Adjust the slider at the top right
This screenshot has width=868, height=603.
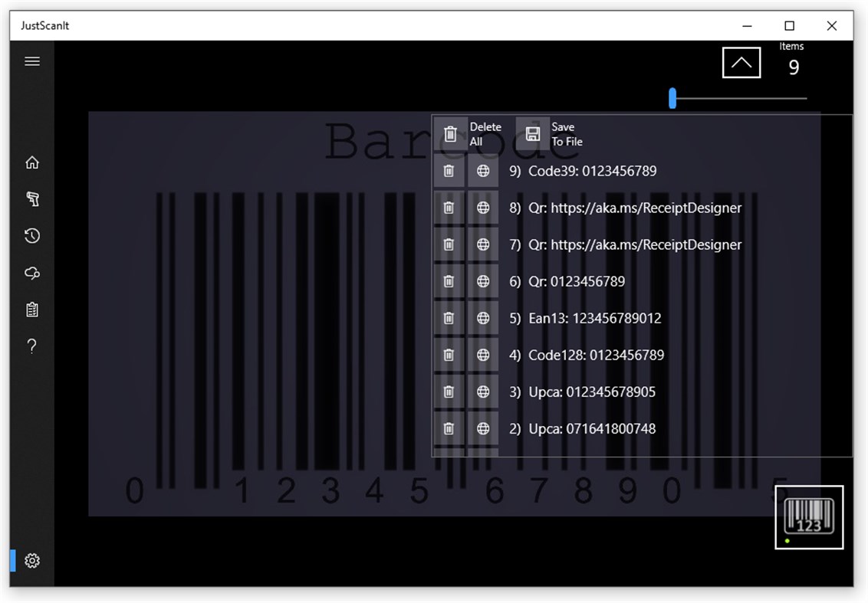pyautogui.click(x=672, y=98)
